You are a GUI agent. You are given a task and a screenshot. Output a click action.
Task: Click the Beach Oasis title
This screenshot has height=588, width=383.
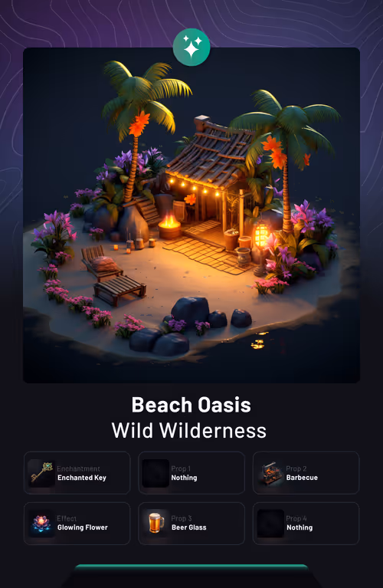click(x=191, y=405)
